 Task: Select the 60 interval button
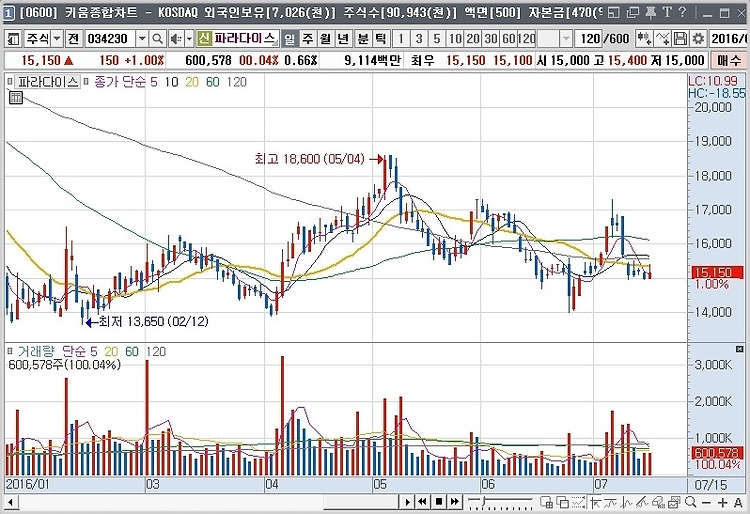[508, 38]
